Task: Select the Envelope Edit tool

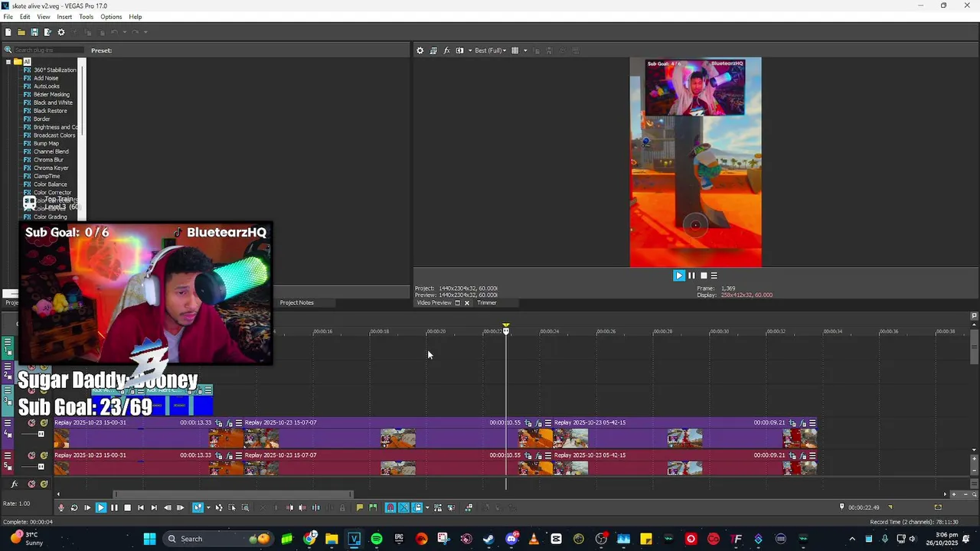Action: click(219, 507)
